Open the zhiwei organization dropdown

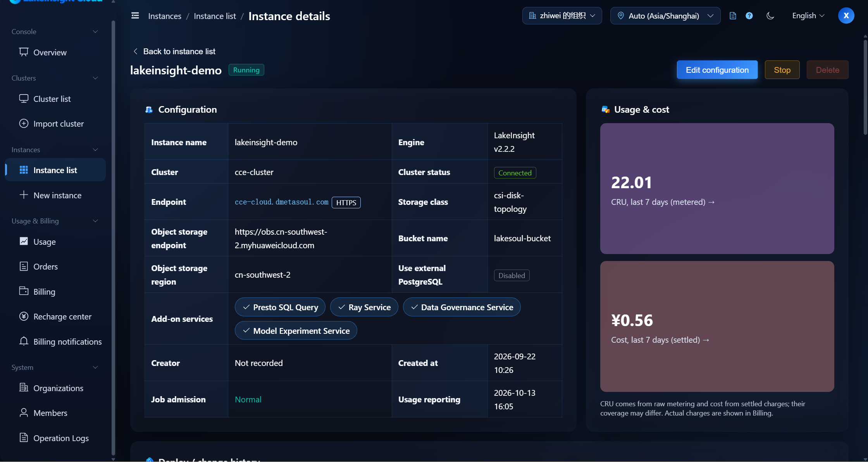562,16
